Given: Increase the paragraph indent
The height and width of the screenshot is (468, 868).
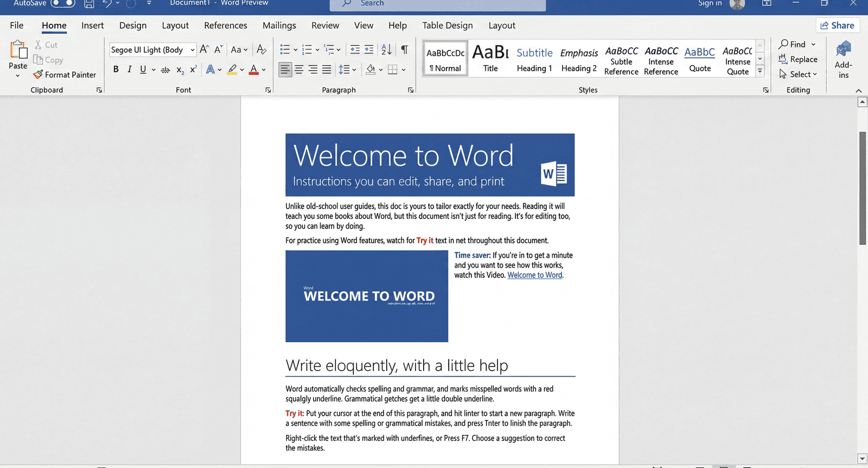Looking at the screenshot, I should pyautogui.click(x=369, y=49).
